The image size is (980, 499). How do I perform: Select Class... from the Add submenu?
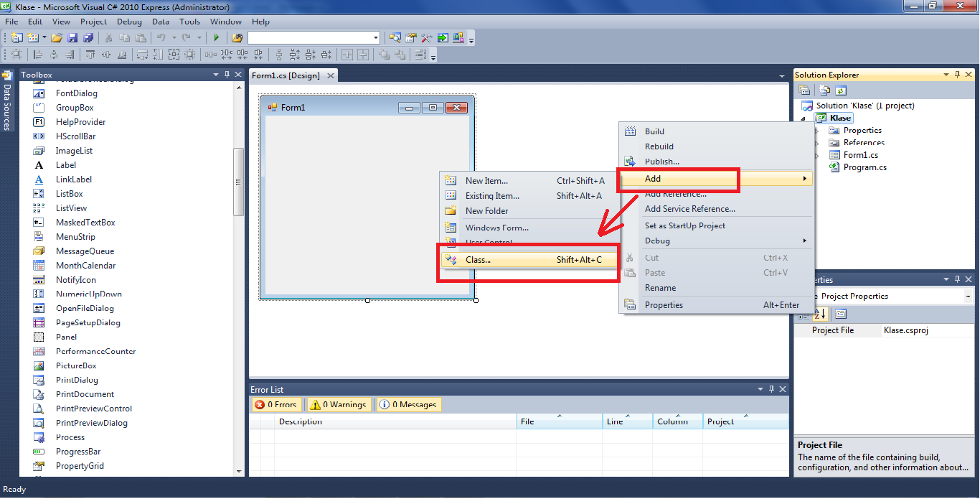529,260
